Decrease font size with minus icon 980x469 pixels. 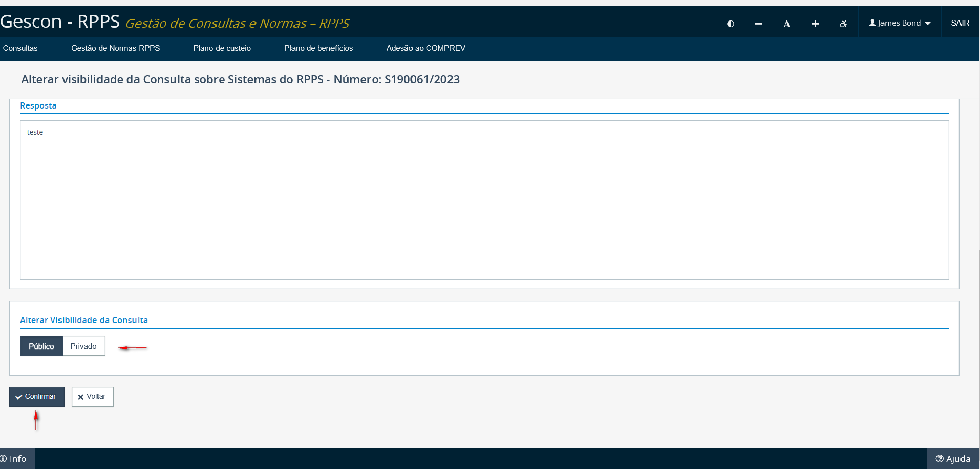758,24
